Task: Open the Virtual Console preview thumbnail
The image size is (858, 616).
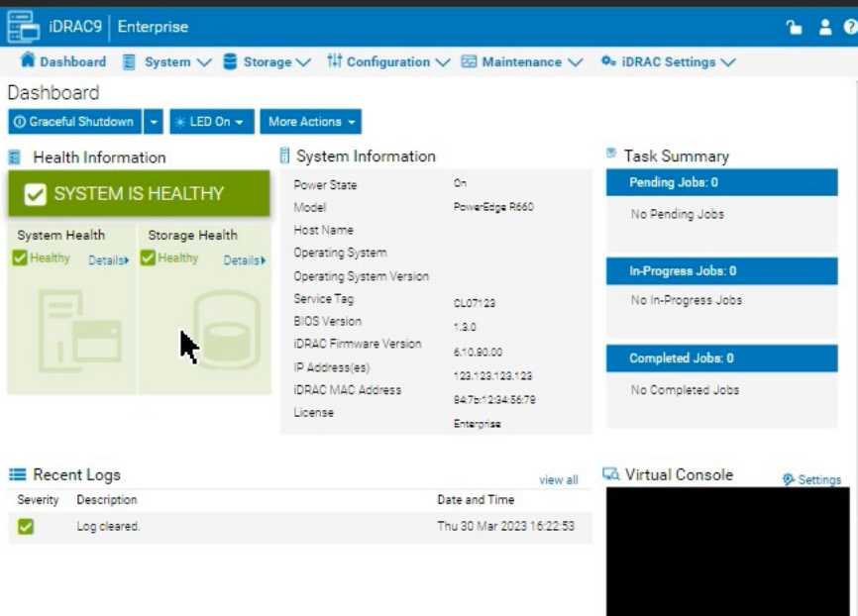Action: click(x=727, y=552)
